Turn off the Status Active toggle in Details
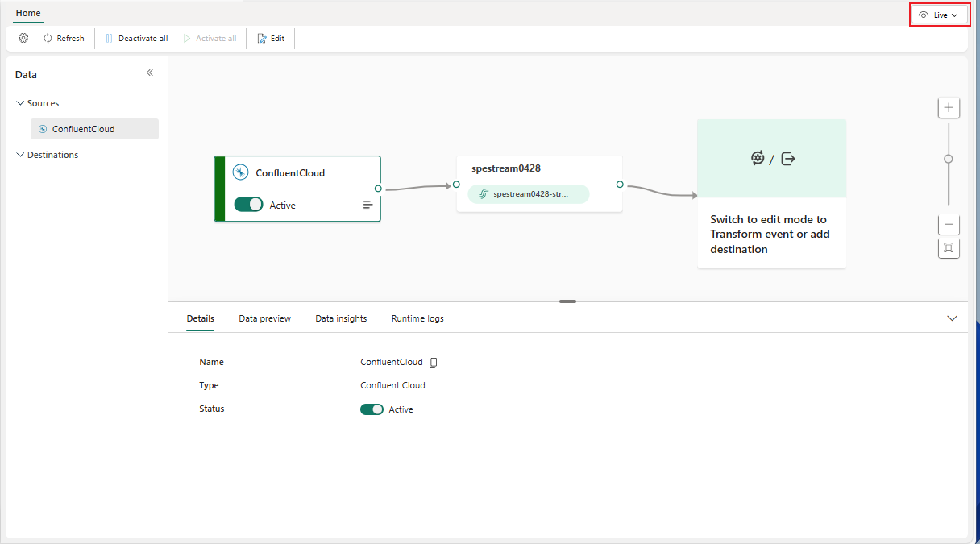The width and height of the screenshot is (980, 544). [x=372, y=409]
